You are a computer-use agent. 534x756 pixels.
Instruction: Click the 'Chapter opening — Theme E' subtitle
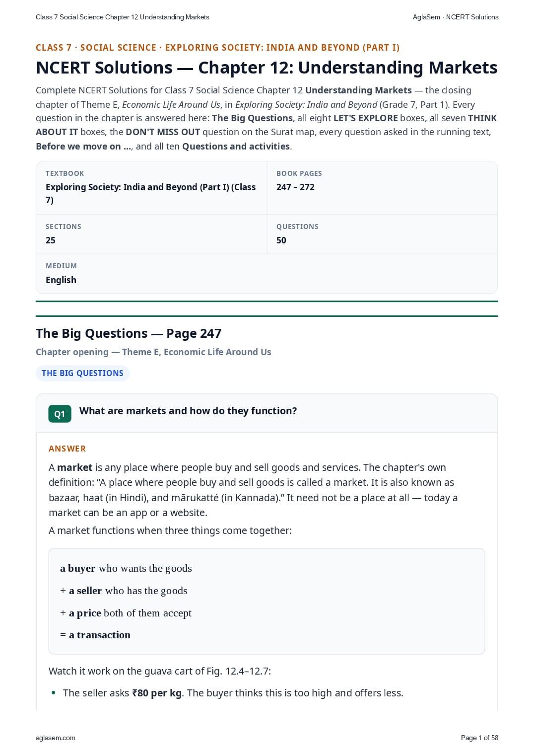[x=153, y=352]
